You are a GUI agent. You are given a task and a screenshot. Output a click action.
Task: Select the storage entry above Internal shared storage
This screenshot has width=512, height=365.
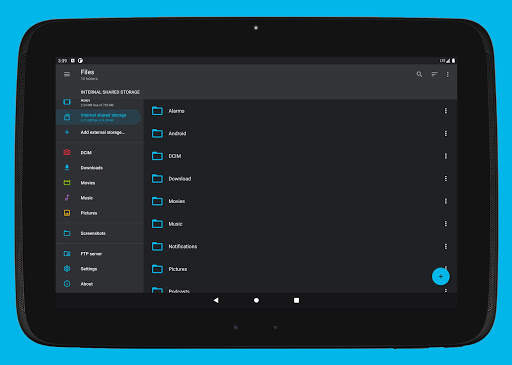[99, 102]
